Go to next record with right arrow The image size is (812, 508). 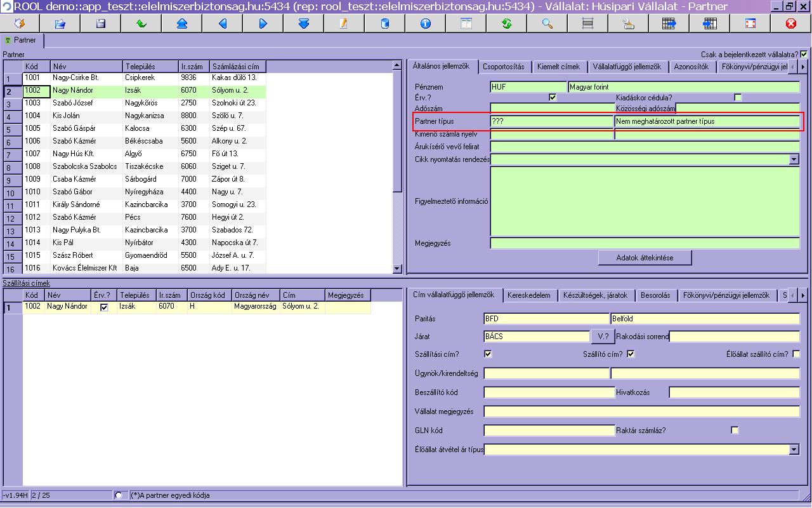point(263,23)
